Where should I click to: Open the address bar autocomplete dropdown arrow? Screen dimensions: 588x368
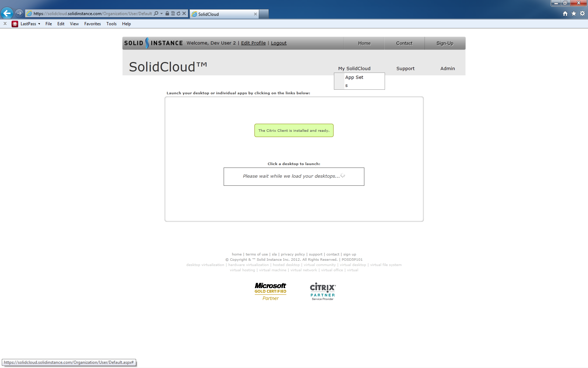tap(161, 14)
